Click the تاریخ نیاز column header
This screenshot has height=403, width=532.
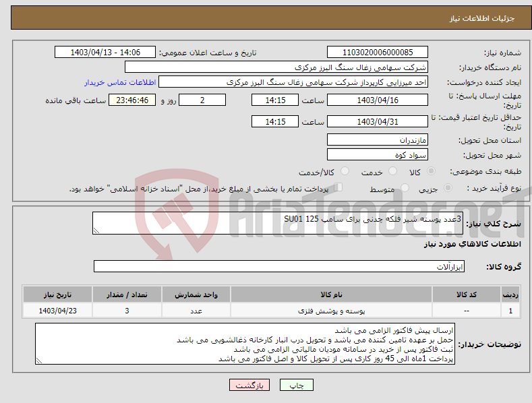pyautogui.click(x=58, y=294)
